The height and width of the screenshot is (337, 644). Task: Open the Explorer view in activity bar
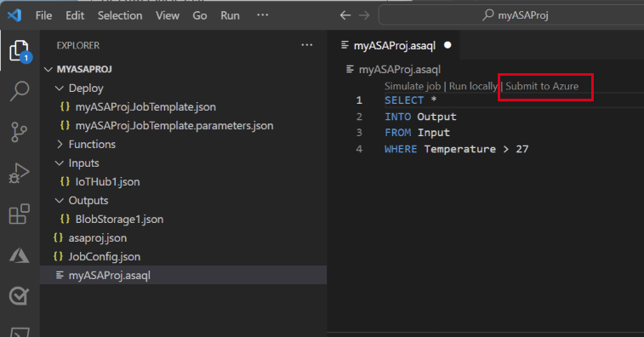point(20,50)
